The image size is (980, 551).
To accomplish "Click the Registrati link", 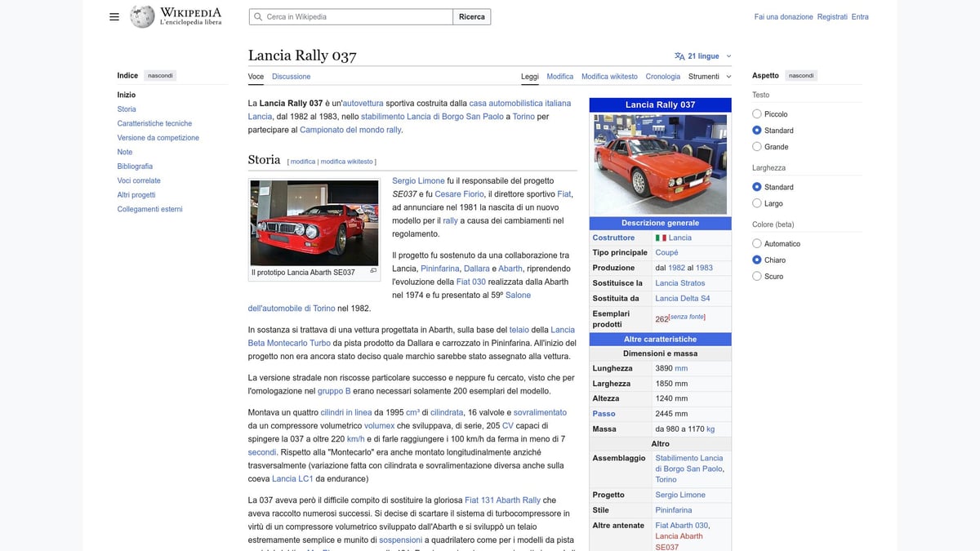I will pyautogui.click(x=832, y=16).
